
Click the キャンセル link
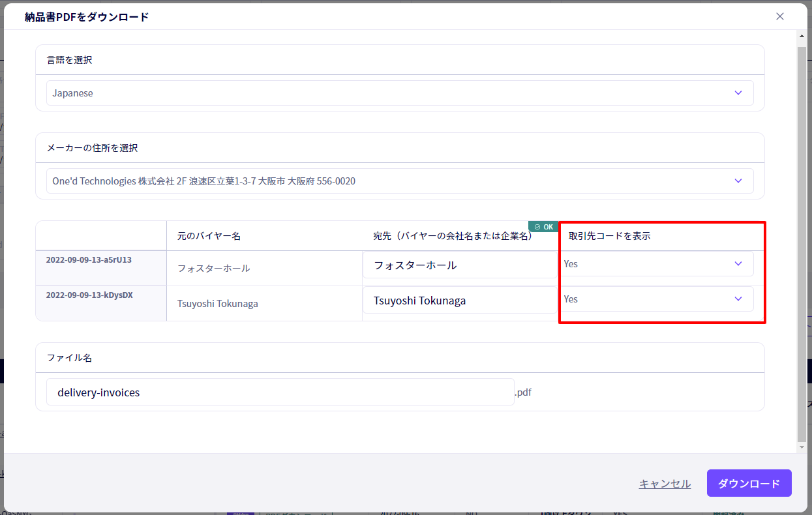tap(665, 484)
